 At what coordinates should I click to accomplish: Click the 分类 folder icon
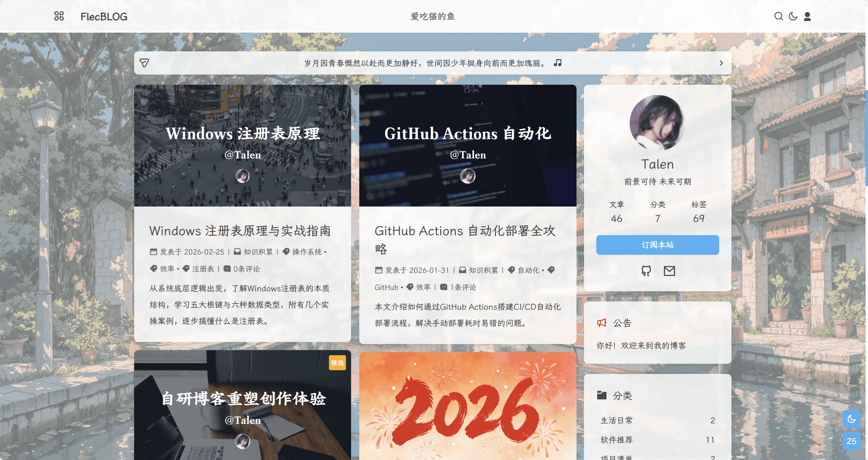(602, 395)
